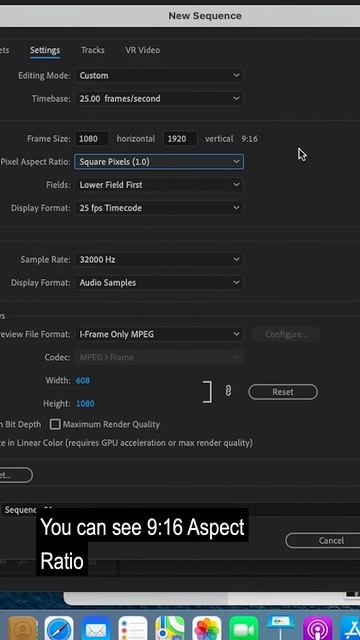
Task: Open Reminders from the dock
Action: click(133, 629)
